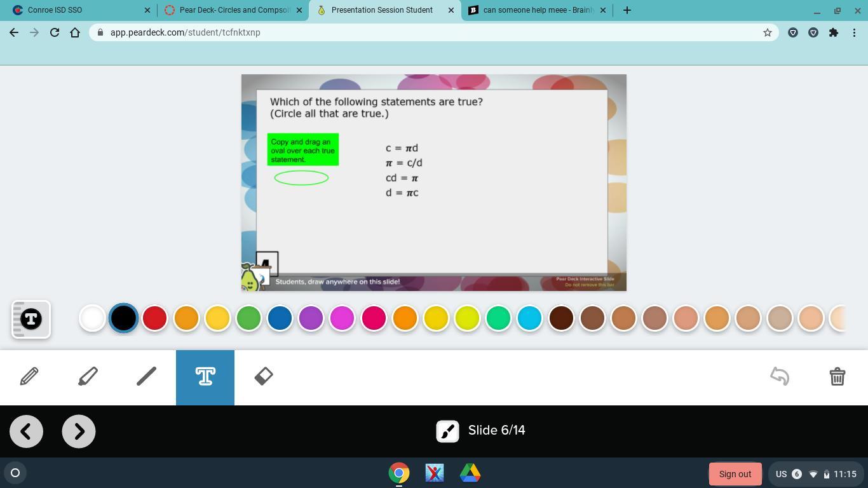Open a new browser tab
This screenshot has height=488, width=868.
627,10
